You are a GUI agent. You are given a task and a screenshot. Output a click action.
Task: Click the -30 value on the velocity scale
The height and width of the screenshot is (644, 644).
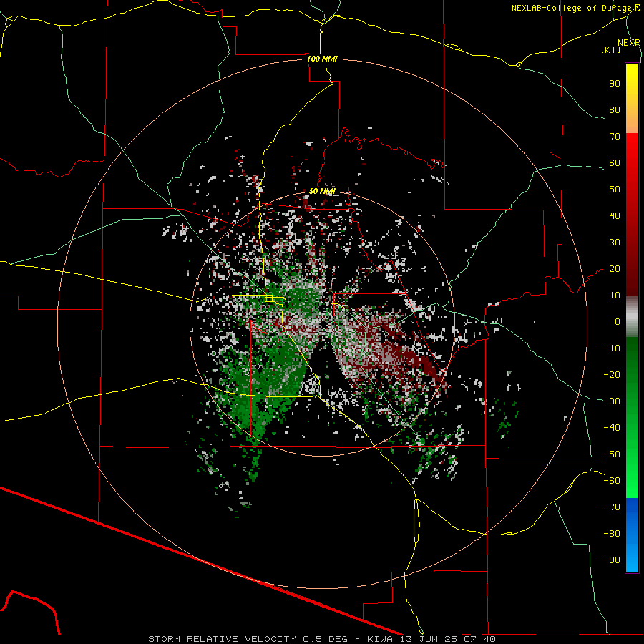coord(612,401)
